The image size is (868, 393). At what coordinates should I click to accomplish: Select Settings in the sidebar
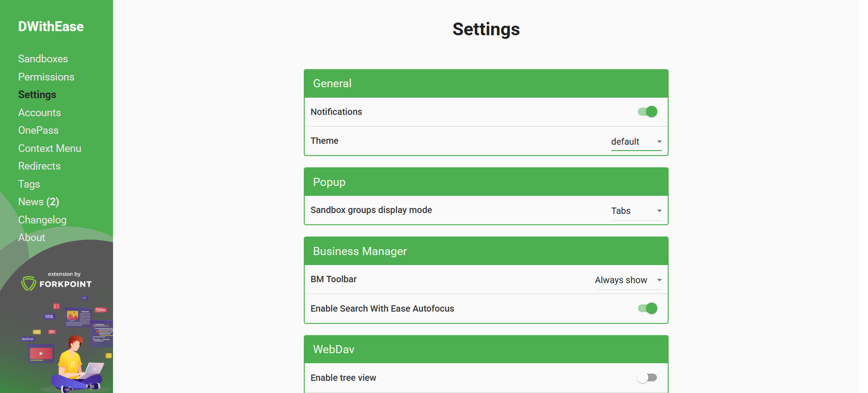pos(37,94)
